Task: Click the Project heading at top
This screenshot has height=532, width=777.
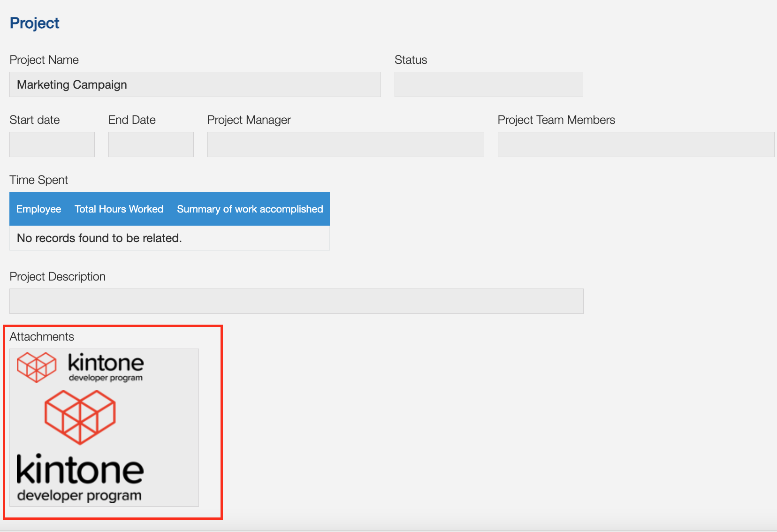Action: (34, 23)
